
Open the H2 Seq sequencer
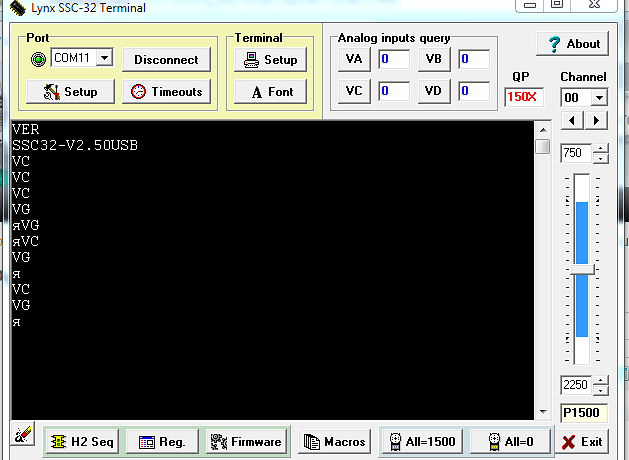coord(82,442)
